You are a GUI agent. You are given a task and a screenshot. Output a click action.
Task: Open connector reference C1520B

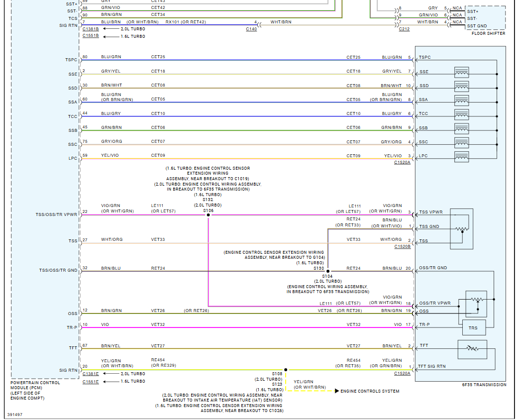click(403, 246)
